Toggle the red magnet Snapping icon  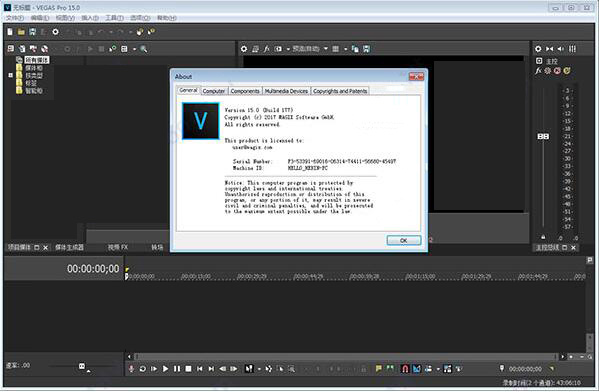coord(405,369)
